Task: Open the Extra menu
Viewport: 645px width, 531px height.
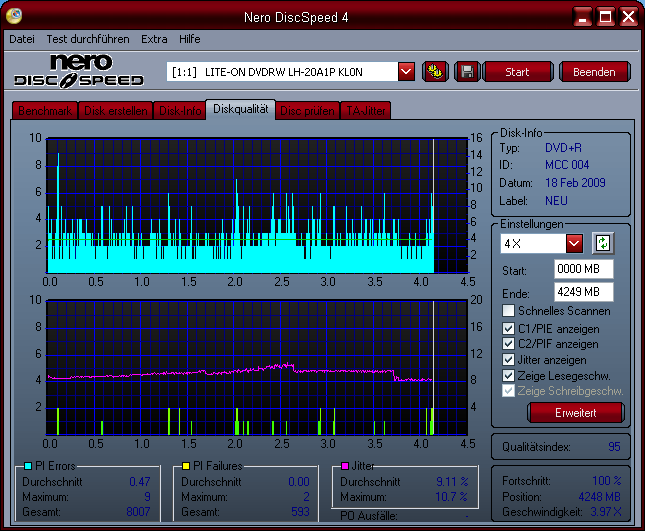Action: [154, 39]
